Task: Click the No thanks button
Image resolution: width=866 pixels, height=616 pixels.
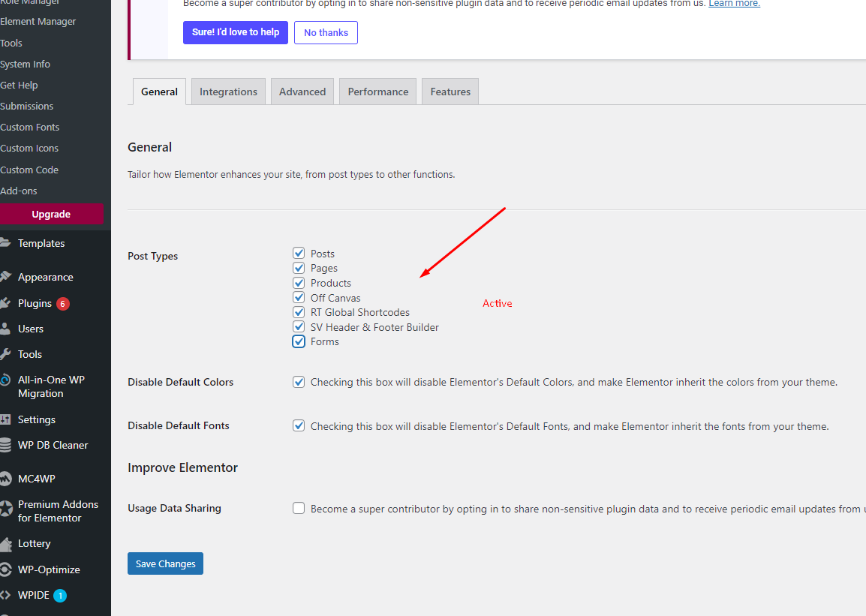Action: [326, 32]
